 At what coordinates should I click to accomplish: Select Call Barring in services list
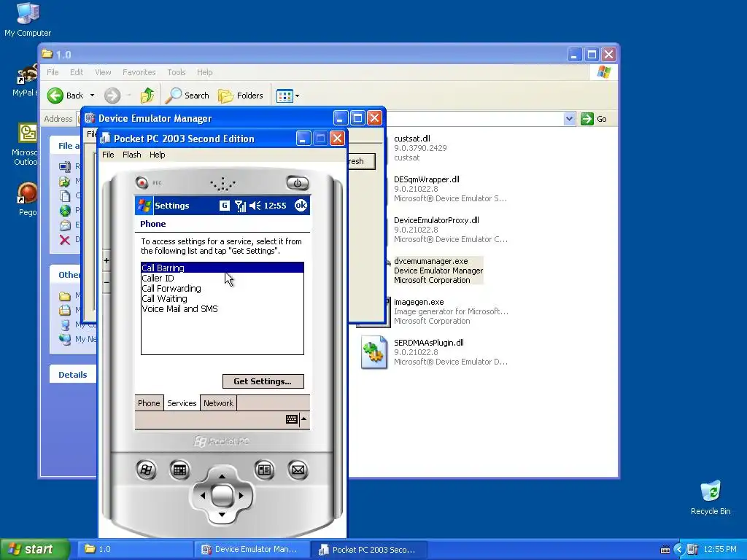[222, 268]
